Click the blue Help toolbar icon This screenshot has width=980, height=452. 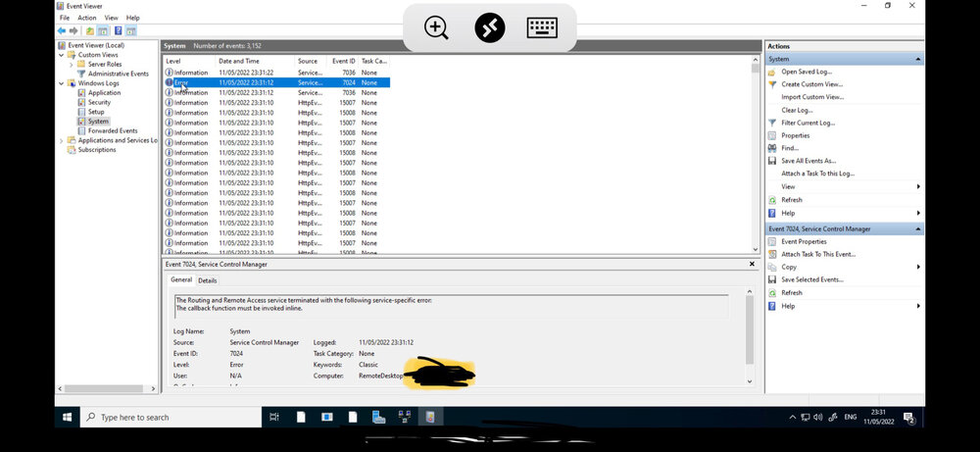click(118, 30)
